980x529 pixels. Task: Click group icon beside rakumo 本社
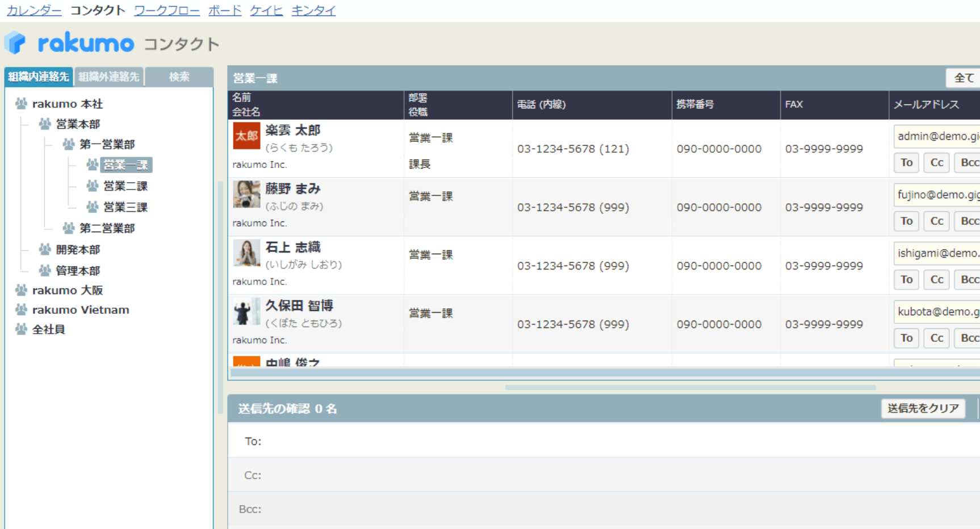(x=22, y=103)
